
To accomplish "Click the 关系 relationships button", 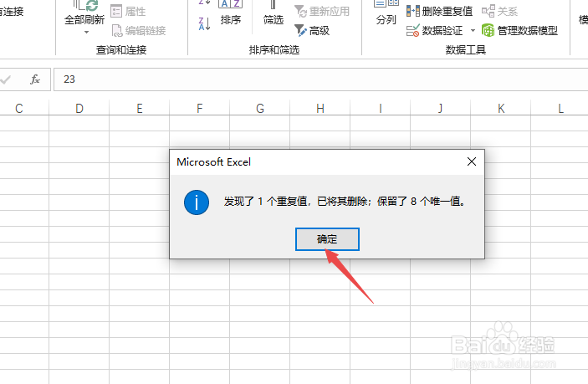I will point(499,11).
